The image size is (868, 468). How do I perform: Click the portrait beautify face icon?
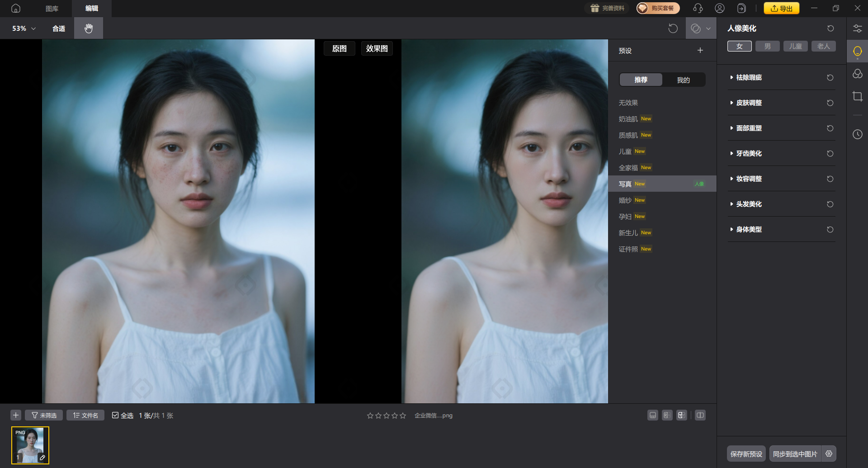[857, 51]
